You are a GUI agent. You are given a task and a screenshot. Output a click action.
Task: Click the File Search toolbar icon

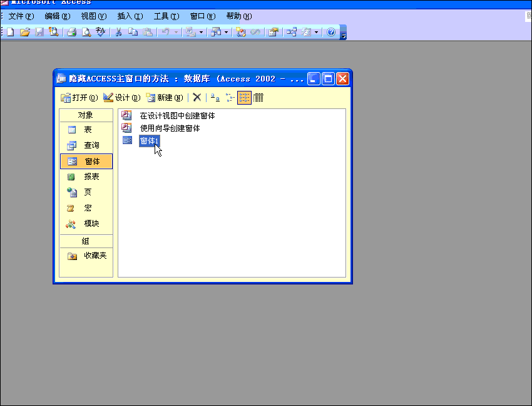[x=54, y=33]
